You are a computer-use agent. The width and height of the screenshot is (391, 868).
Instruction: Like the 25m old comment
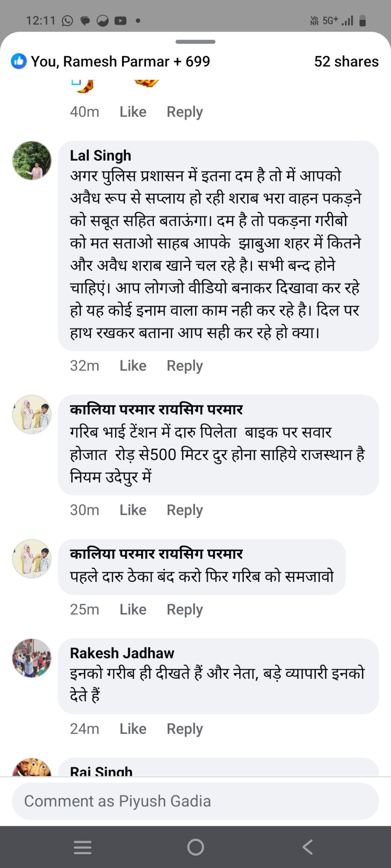coord(133,609)
